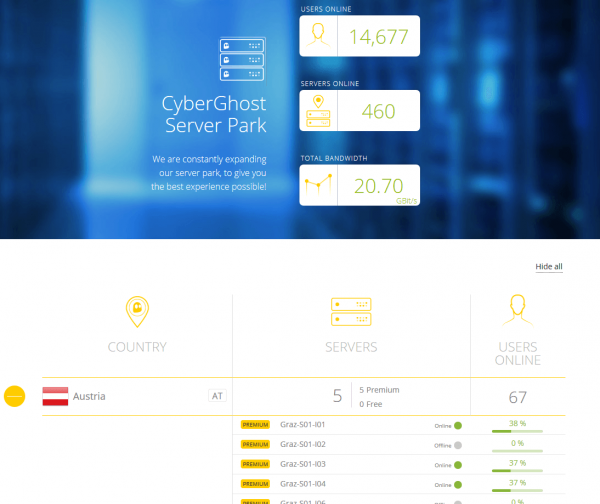Click the Country column location pin icon
This screenshot has width=600, height=504.
coord(137,312)
